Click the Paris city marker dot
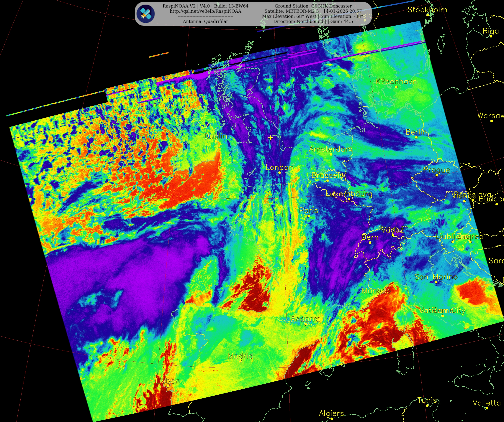The image size is (504, 422). [309, 216]
